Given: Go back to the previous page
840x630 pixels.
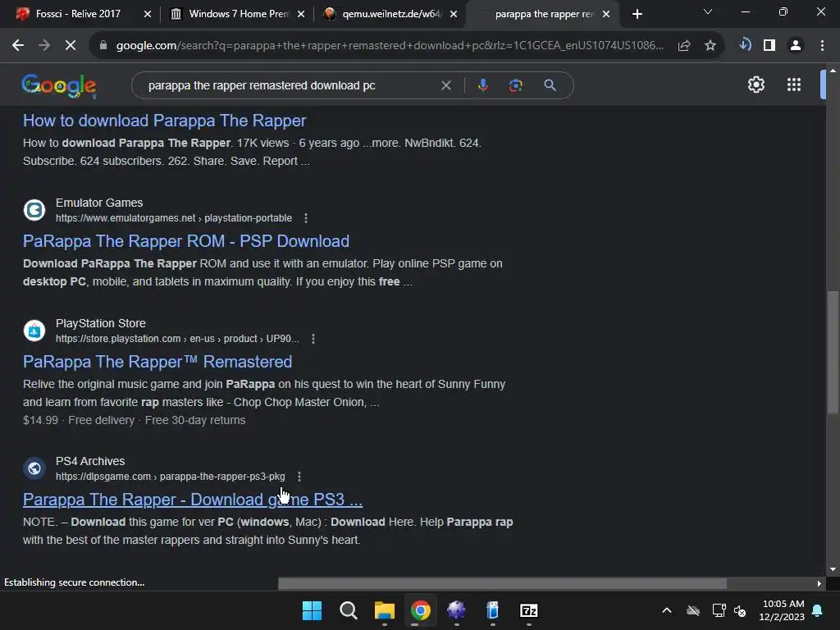Looking at the screenshot, I should pyautogui.click(x=18, y=46).
